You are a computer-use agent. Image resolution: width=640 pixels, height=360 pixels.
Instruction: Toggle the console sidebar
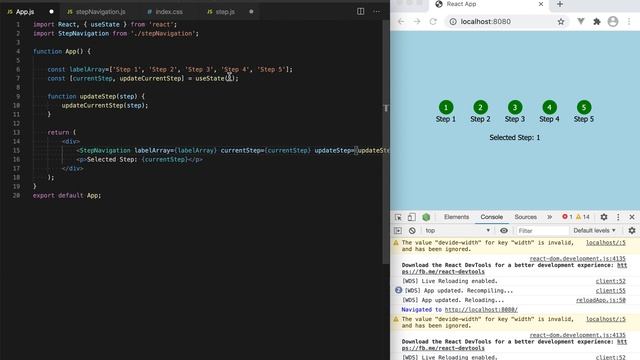pyautogui.click(x=398, y=231)
